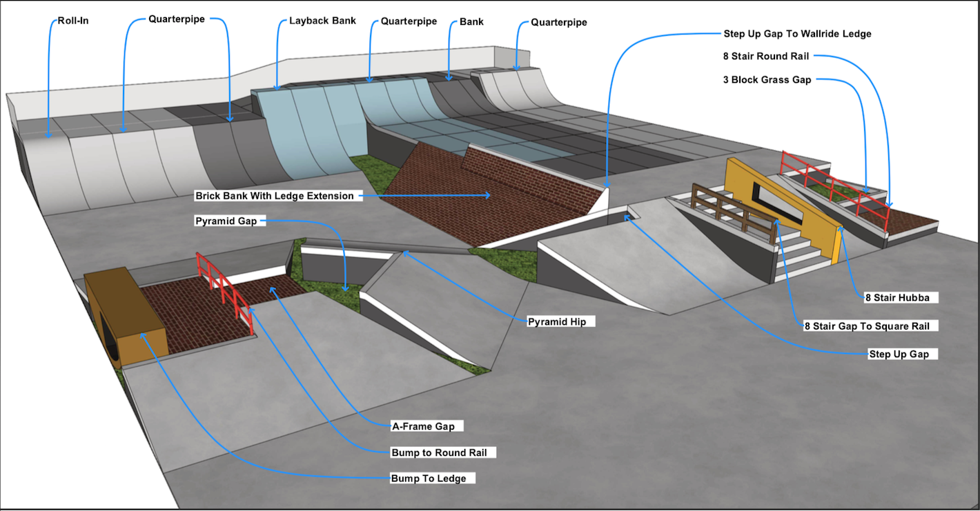The image size is (980, 511).
Task: Click the "3 Block Grass Gap" label
Action: tap(767, 80)
